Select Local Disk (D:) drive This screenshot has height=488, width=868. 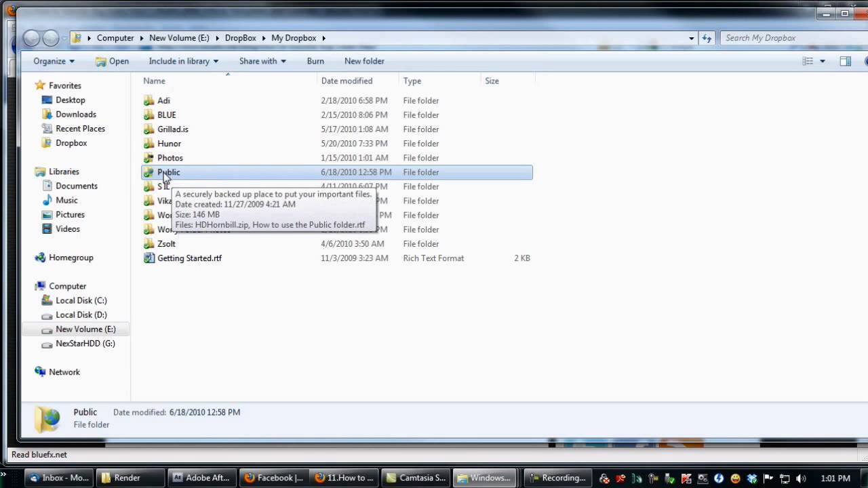click(x=81, y=314)
